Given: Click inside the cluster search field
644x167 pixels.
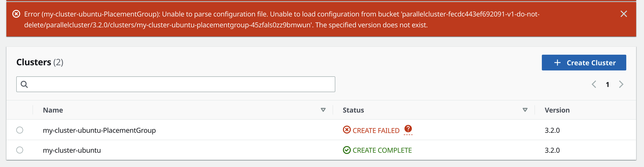Looking at the screenshot, I should pyautogui.click(x=175, y=84).
